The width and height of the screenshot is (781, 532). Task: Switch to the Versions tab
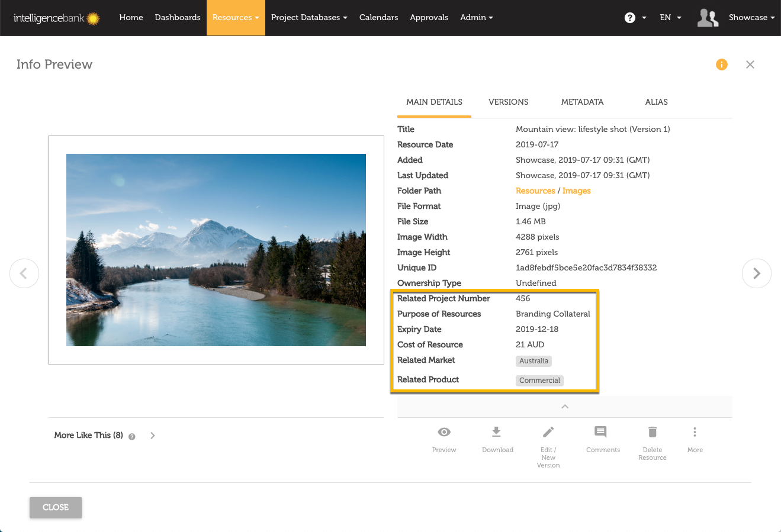click(x=508, y=102)
